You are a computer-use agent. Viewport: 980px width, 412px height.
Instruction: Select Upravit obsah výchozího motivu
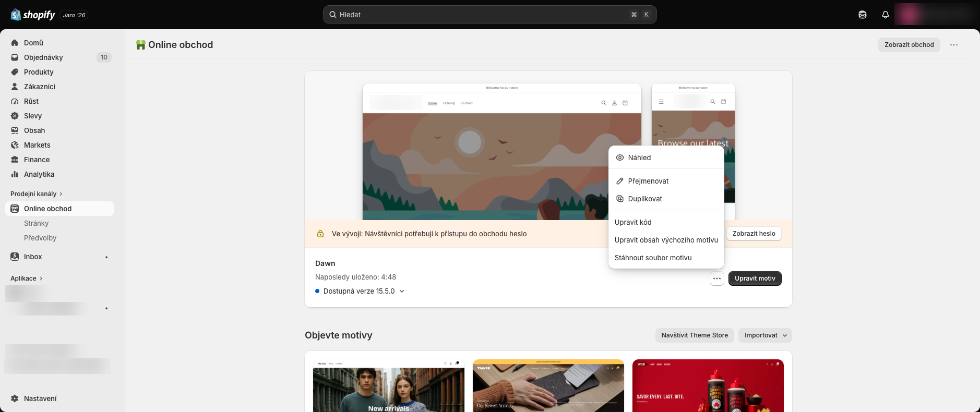(x=666, y=240)
